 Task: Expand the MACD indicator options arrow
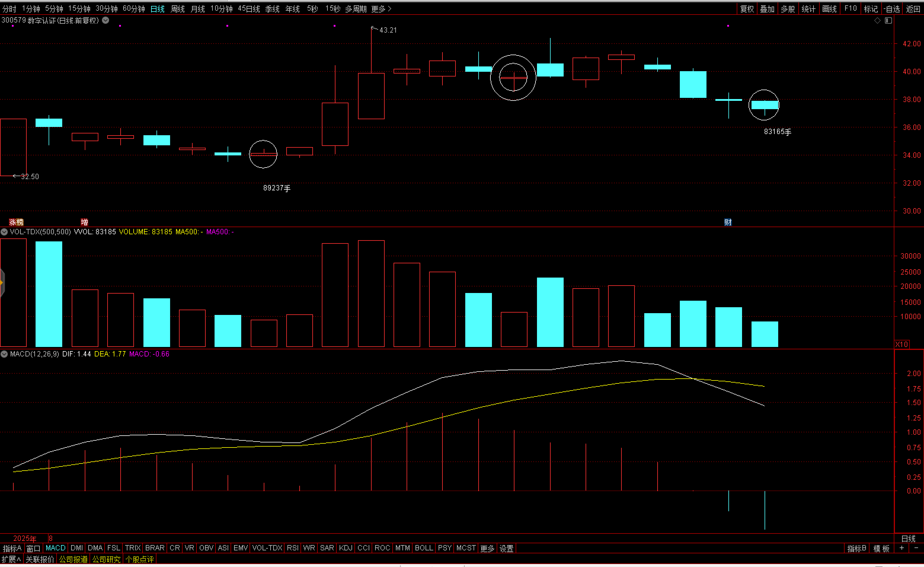[4, 354]
